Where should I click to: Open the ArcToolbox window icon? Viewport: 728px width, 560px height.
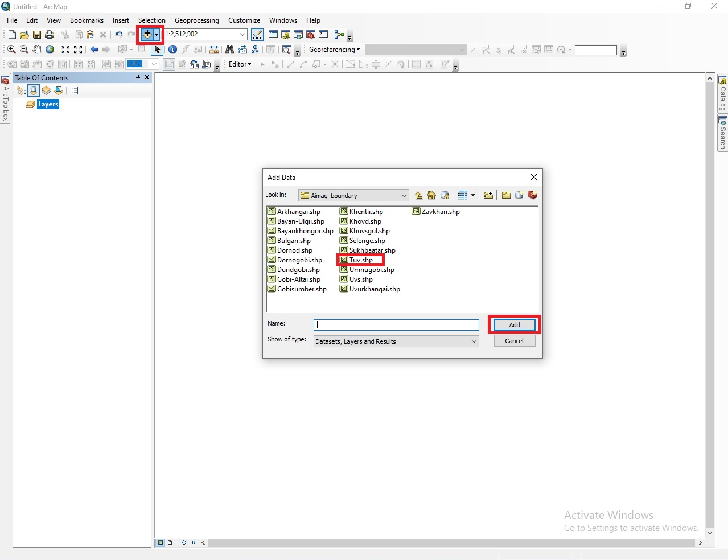click(x=311, y=35)
